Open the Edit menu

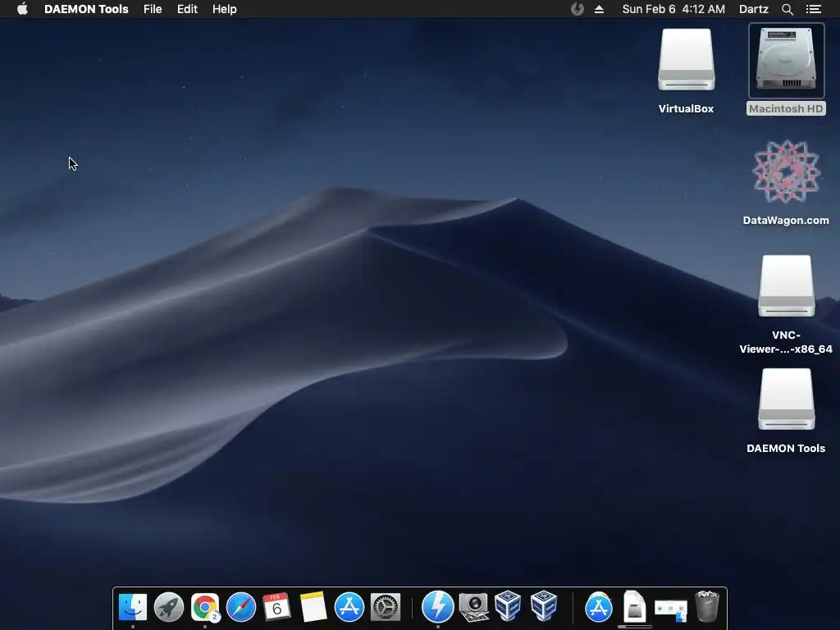coord(187,9)
